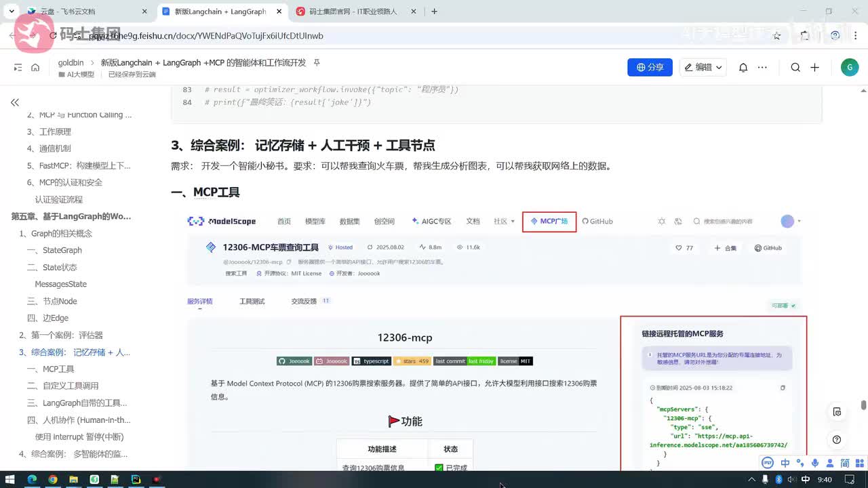
Task: Jump to outline item MessagesState
Action: point(61,284)
